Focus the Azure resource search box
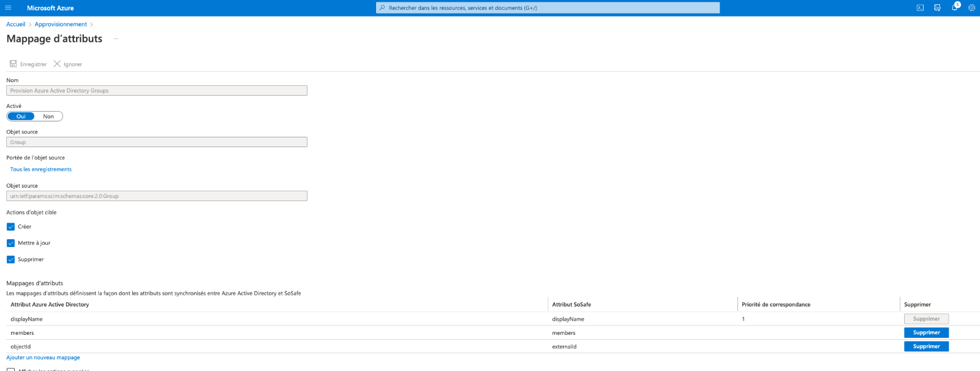Viewport: 980px width, 371px height. (548, 8)
